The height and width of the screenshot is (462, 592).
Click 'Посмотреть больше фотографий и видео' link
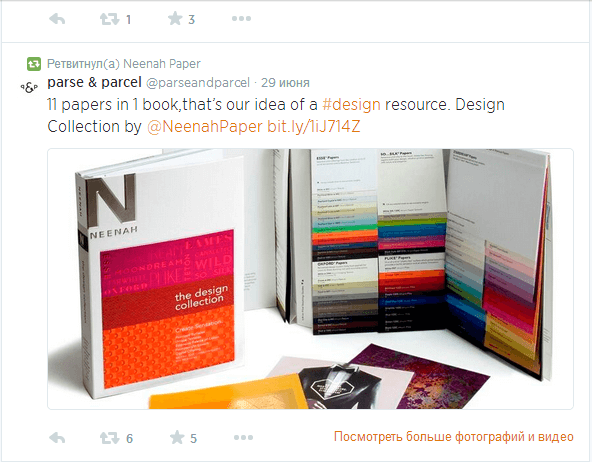click(454, 437)
